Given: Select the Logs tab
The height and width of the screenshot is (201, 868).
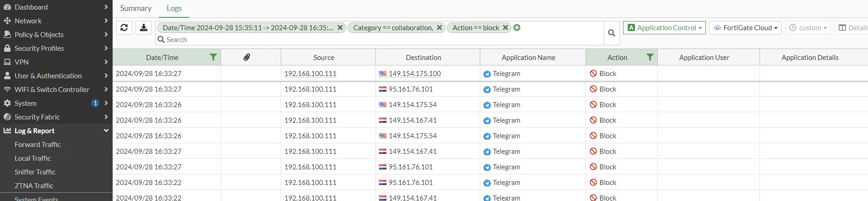Looking at the screenshot, I should coord(174,8).
